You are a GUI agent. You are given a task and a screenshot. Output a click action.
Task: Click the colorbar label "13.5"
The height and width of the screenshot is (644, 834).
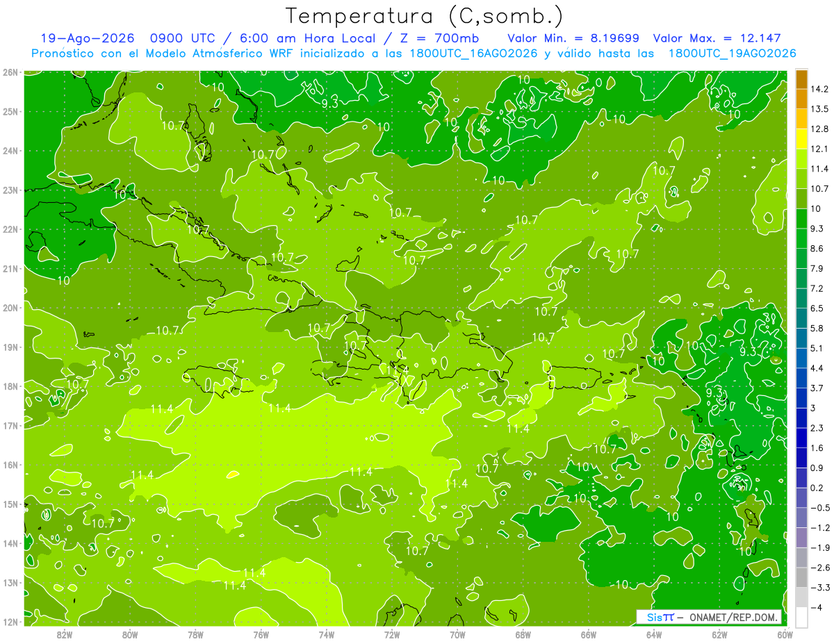(x=819, y=109)
